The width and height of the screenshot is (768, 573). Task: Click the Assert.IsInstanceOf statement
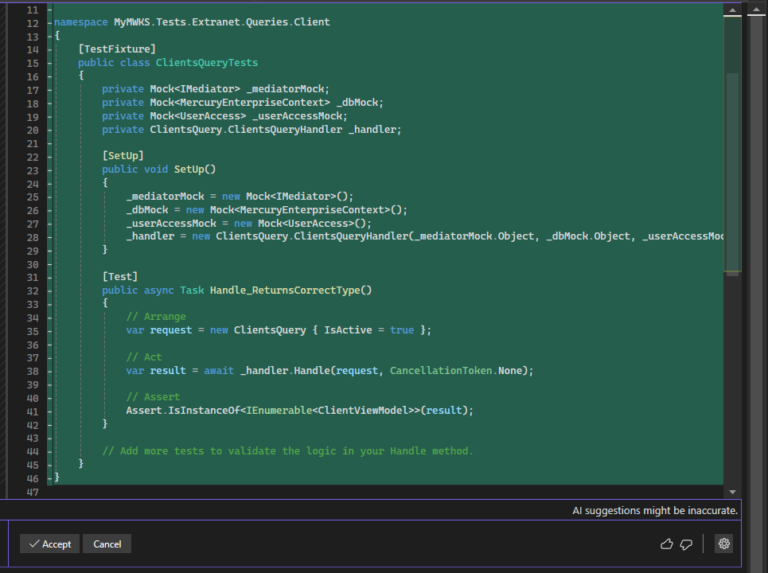299,410
